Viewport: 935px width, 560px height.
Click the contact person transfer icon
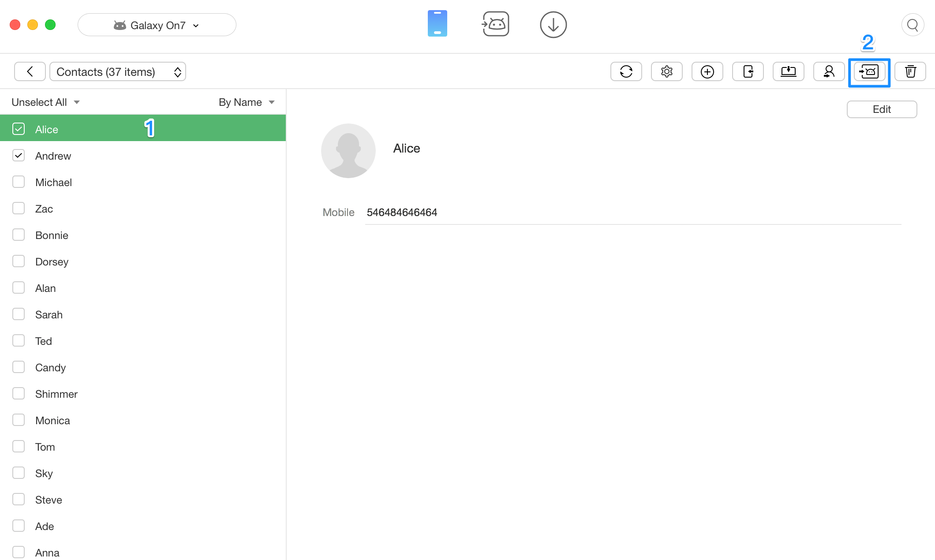(829, 71)
